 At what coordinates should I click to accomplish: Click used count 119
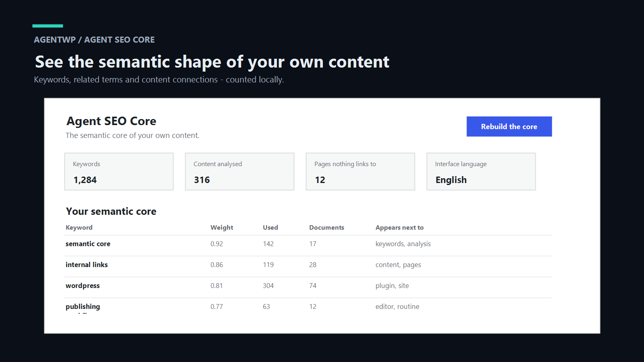click(x=268, y=265)
